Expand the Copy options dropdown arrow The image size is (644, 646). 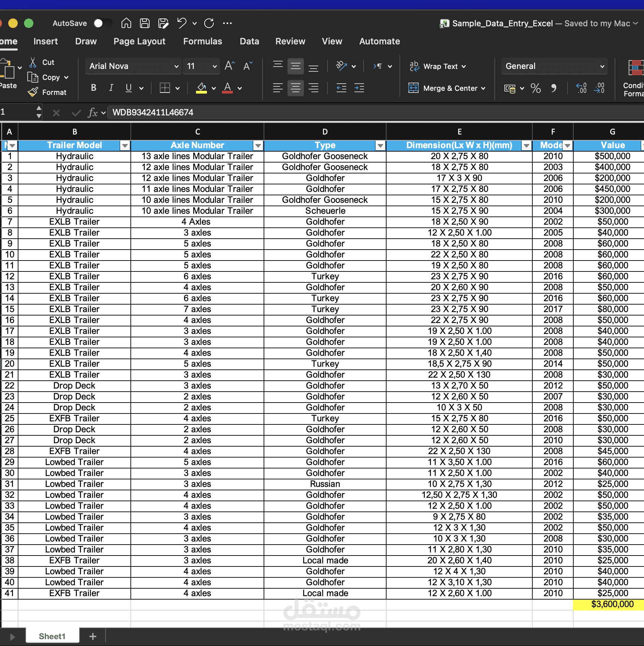[x=66, y=78]
